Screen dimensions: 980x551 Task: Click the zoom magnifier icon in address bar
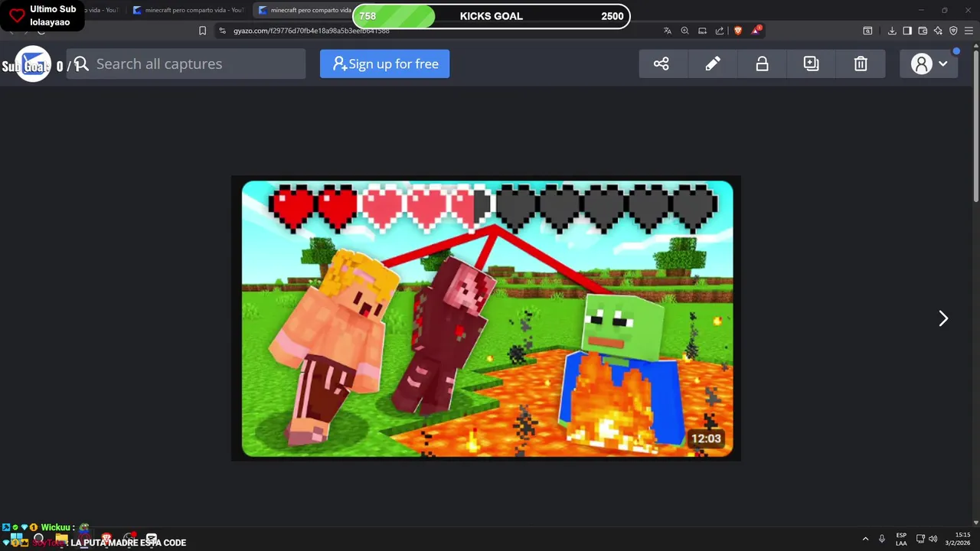[x=684, y=31]
